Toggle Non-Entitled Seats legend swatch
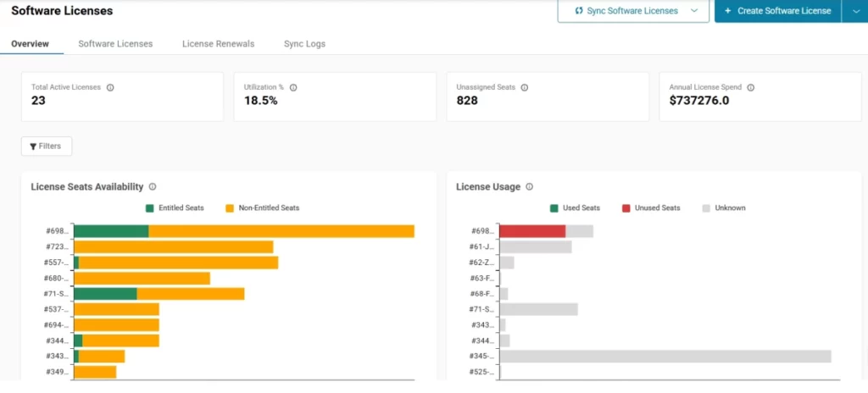The height and width of the screenshot is (393, 868). (x=230, y=208)
